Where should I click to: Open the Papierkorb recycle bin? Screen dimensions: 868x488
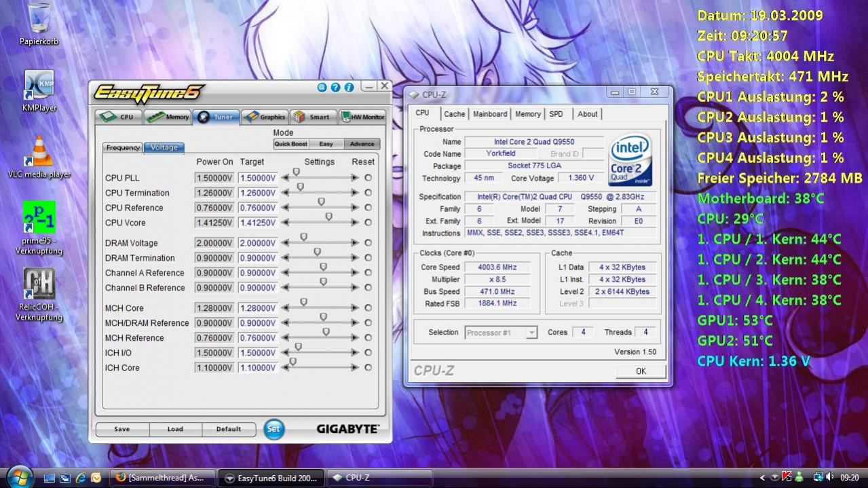[39, 19]
